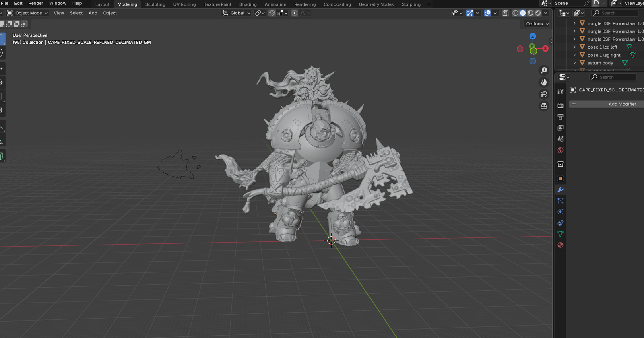Switch to the UV Editing workspace tab

(x=184, y=4)
